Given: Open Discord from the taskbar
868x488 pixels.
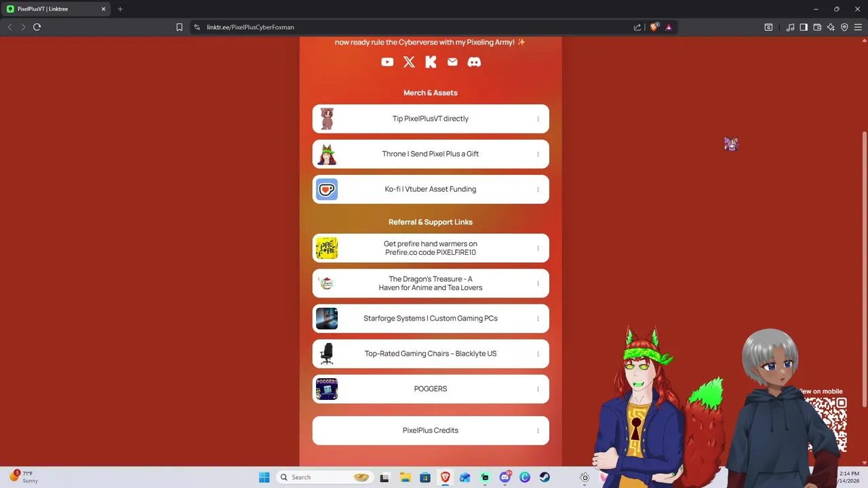Looking at the screenshot, I should [x=505, y=477].
